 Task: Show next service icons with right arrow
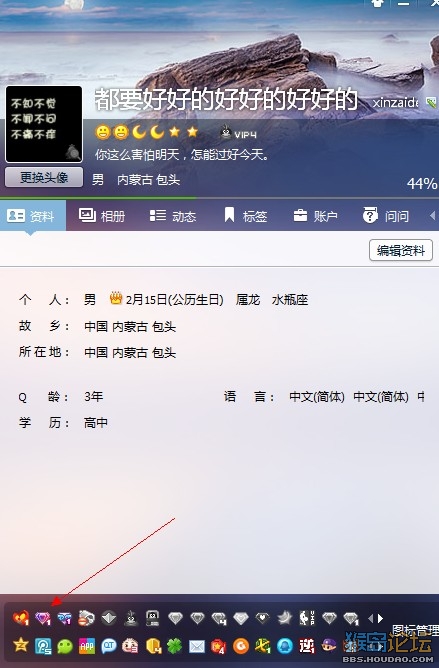tap(380, 618)
